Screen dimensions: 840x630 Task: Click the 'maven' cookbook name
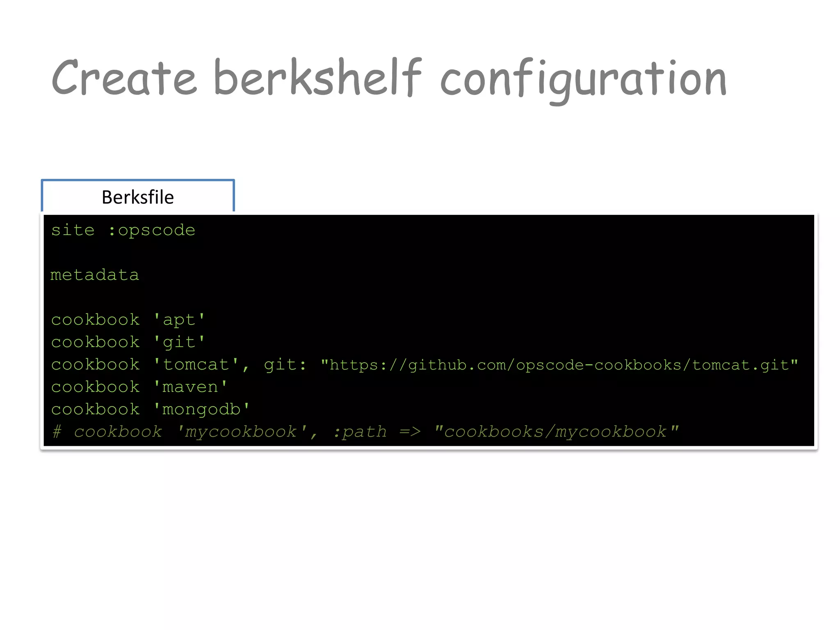190,387
